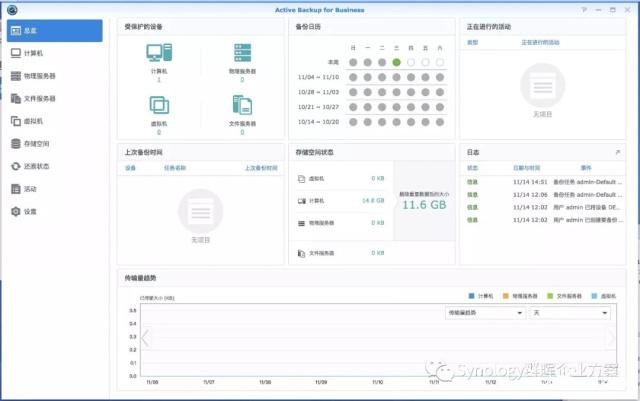Viewport: 640px width, 401px height.
Task: Click Sunday dot in the 10/14 – 10/20 row
Action: pyautogui.click(x=353, y=122)
